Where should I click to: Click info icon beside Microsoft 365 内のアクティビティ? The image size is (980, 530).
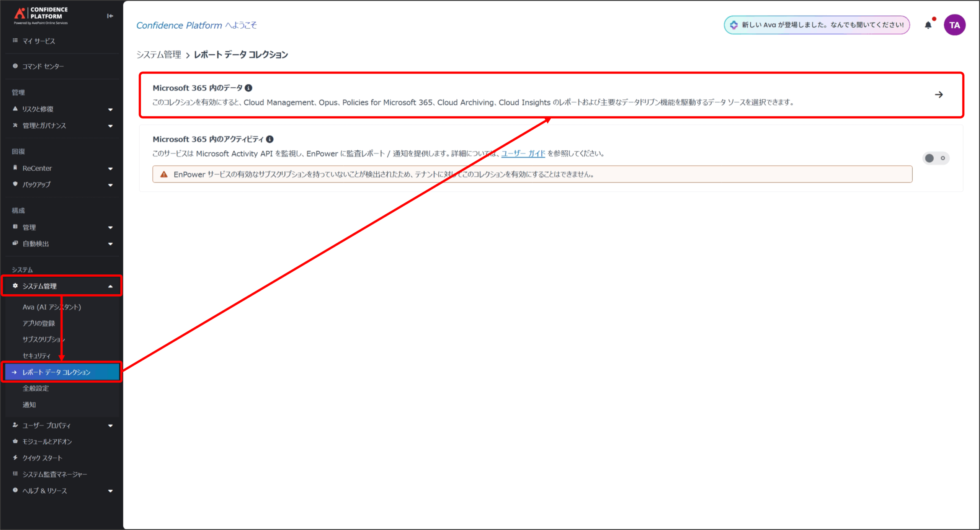(x=270, y=139)
